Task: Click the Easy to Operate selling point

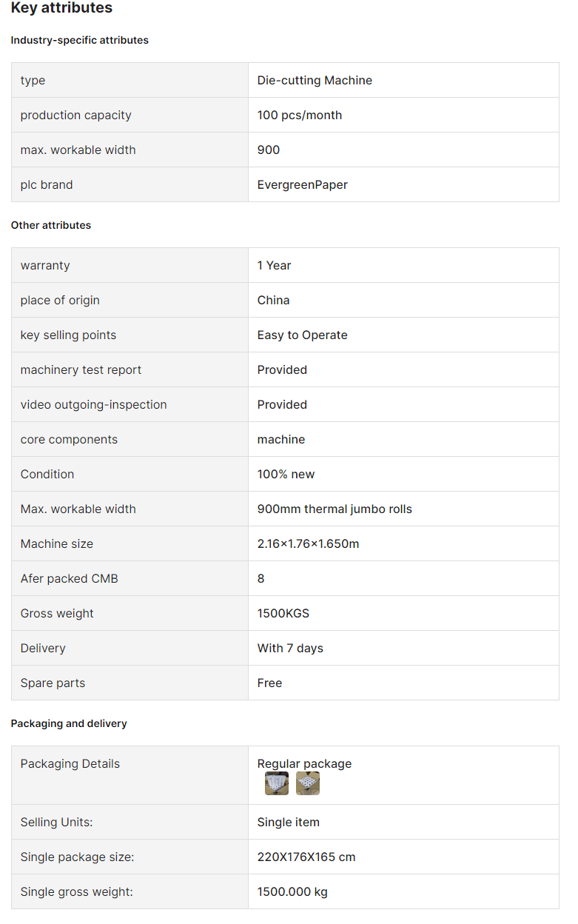Action: coord(303,335)
